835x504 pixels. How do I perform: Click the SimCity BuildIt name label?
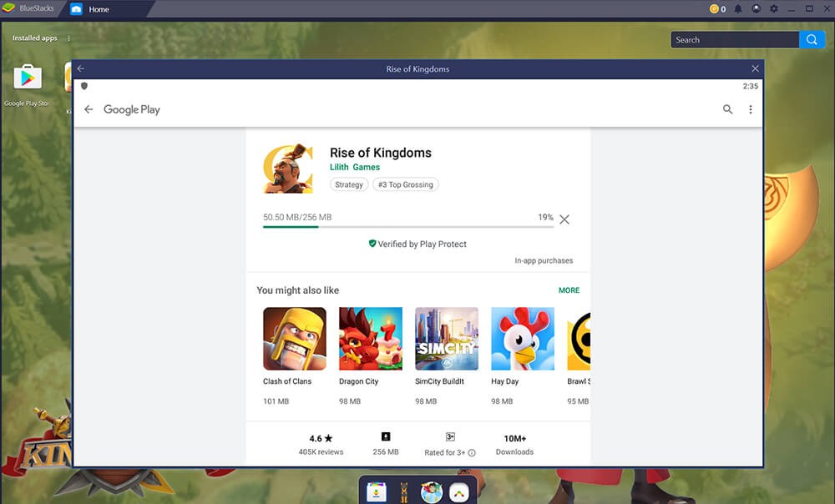pyautogui.click(x=439, y=381)
